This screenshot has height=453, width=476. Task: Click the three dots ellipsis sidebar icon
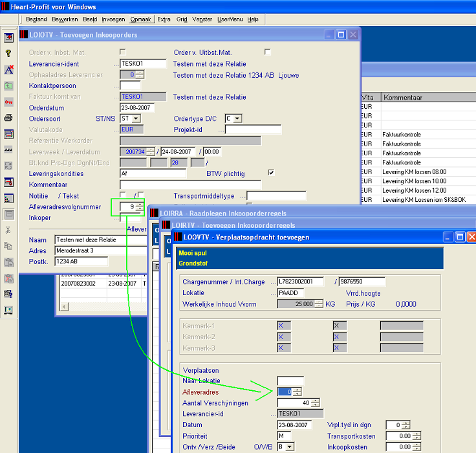coord(8,149)
